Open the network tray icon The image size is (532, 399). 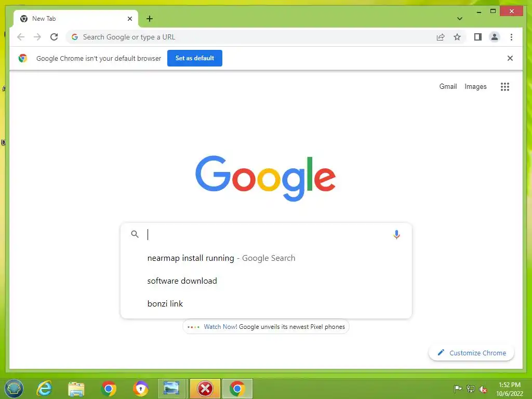tap(471, 389)
